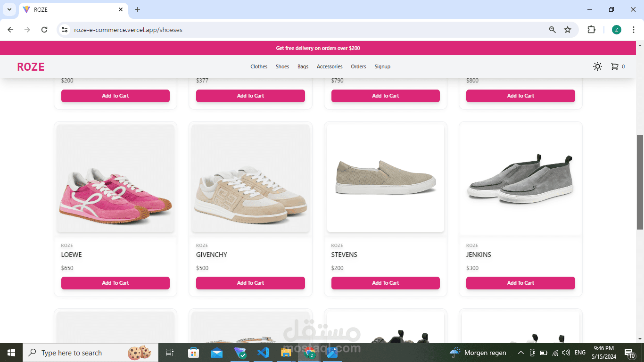Click the product name "JENKINS"

(x=479, y=255)
